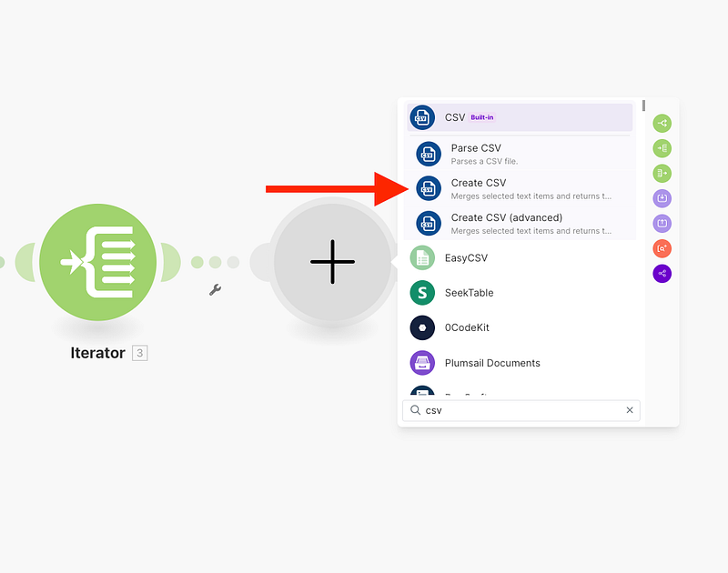Open the wrench settings on the connection

point(215,289)
